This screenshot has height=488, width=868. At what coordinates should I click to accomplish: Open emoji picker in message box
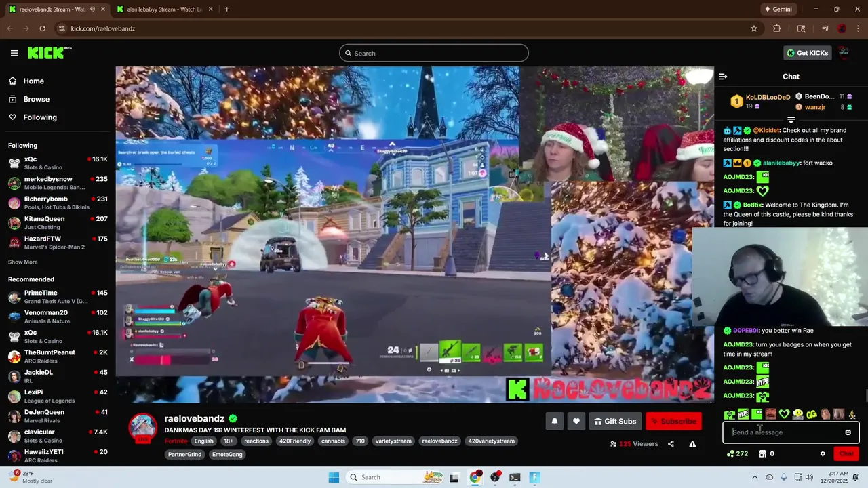(x=848, y=432)
